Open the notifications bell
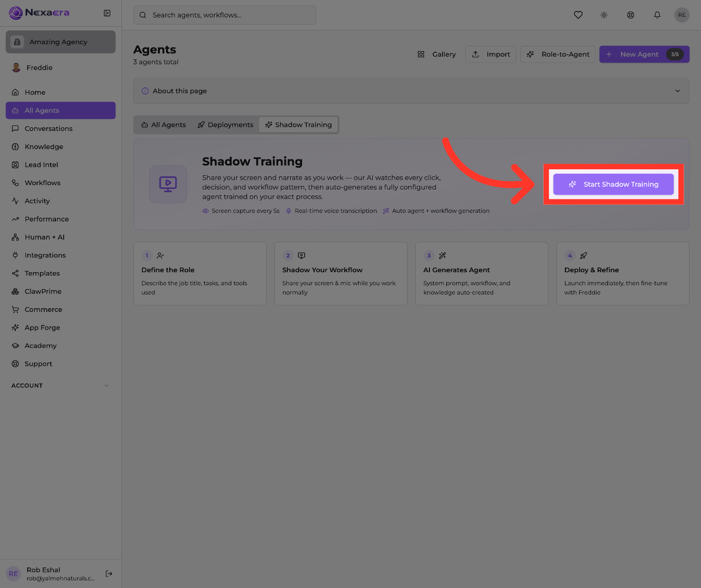Screen dimensions: 701x588 657,15
